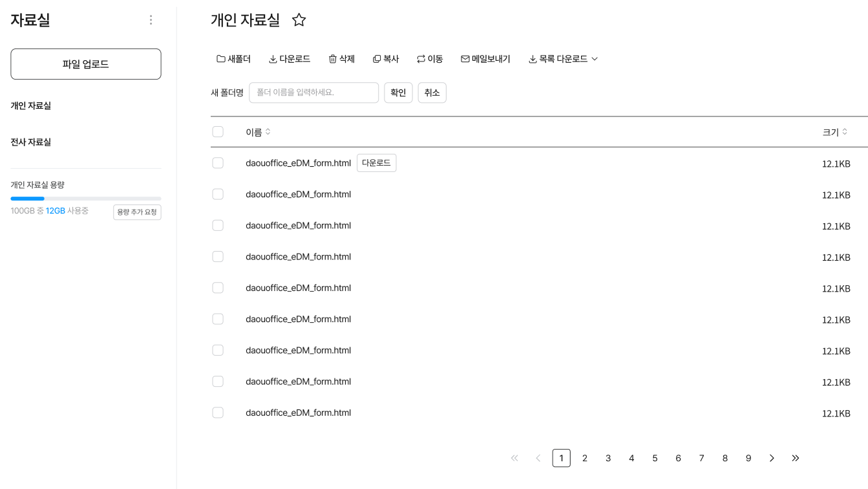Viewport: 868px width, 489px height.
Task: Click the star favorite icon beside 개인 자료실
Action: 299,20
